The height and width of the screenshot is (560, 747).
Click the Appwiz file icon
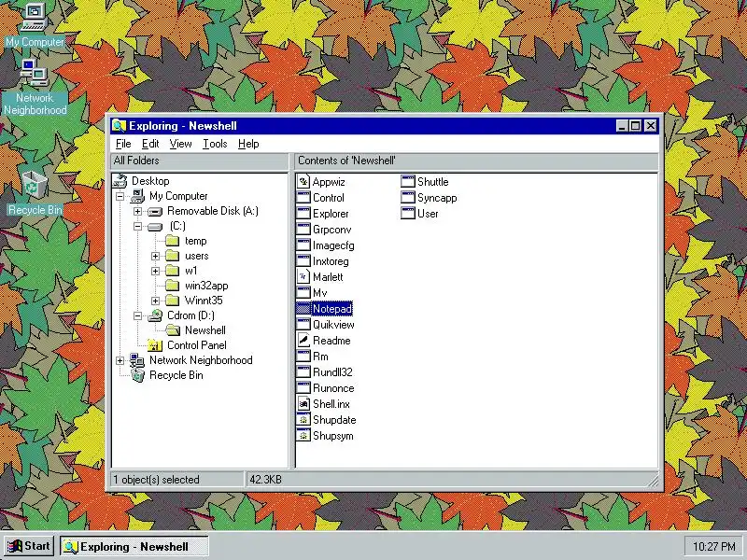pyautogui.click(x=303, y=181)
